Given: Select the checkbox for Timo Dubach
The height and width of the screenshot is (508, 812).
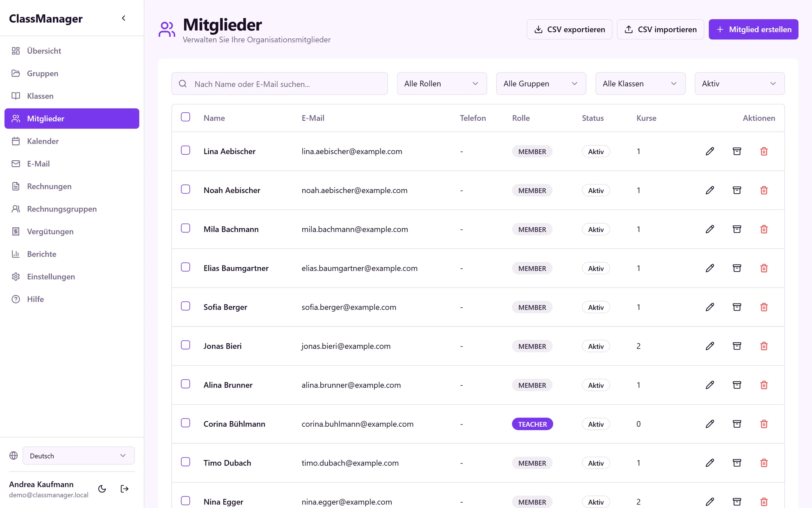Looking at the screenshot, I should 186,462.
